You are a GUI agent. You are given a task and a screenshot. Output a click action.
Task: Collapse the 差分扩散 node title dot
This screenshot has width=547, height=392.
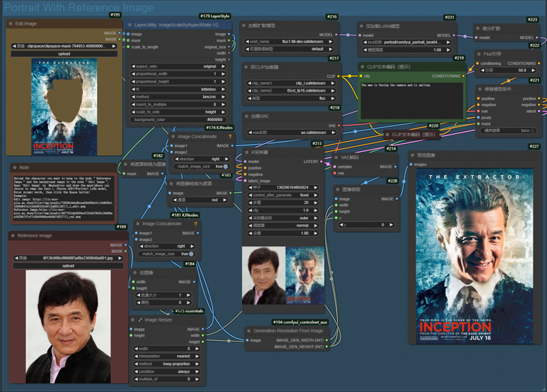click(477, 29)
